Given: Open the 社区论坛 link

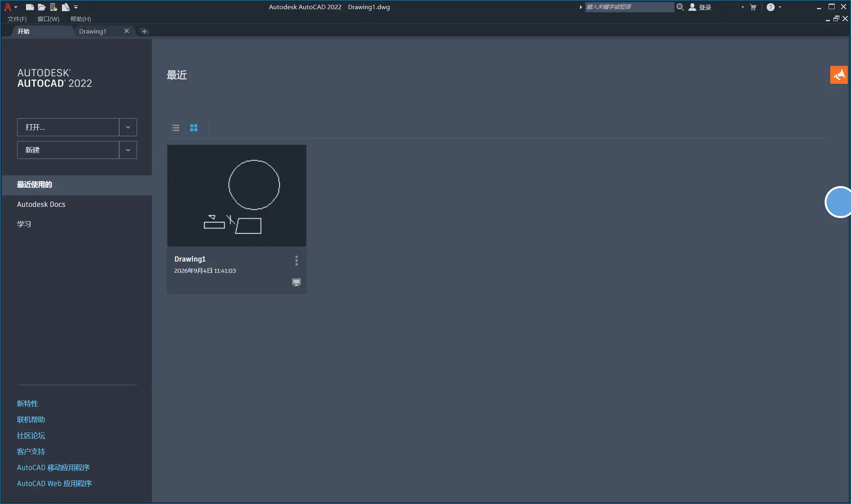Looking at the screenshot, I should [31, 436].
